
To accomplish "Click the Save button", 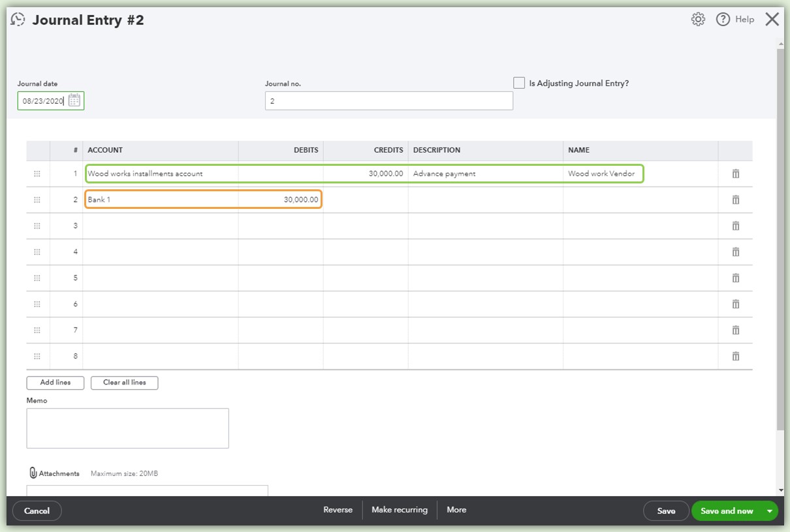I will (666, 511).
